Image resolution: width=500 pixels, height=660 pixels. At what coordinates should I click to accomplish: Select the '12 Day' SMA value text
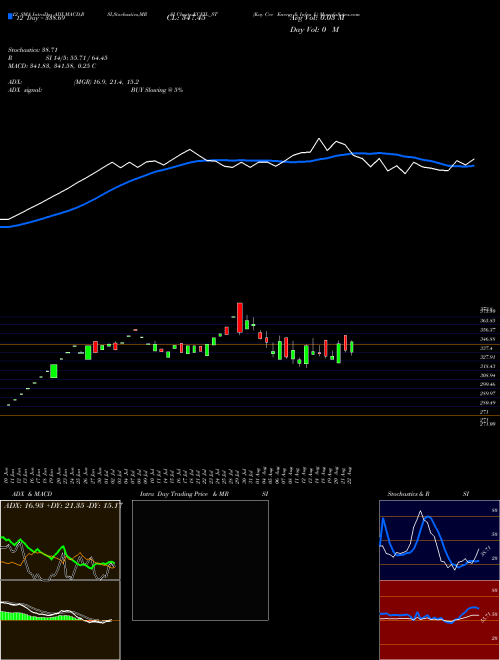[x=41, y=19]
